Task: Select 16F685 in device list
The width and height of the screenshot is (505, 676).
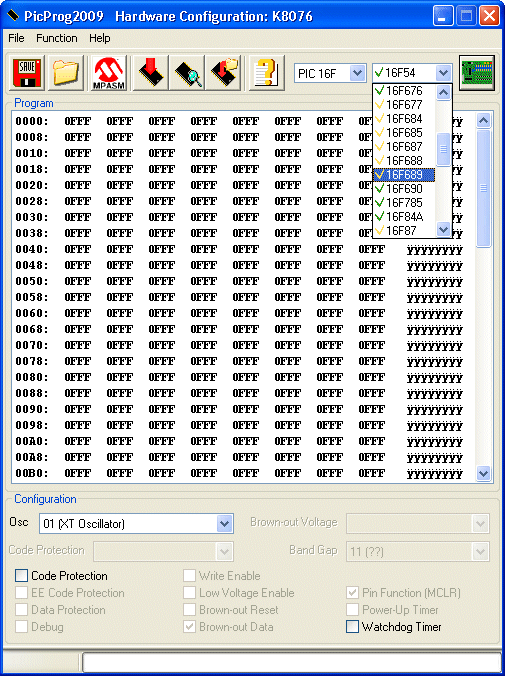Action: [404, 133]
